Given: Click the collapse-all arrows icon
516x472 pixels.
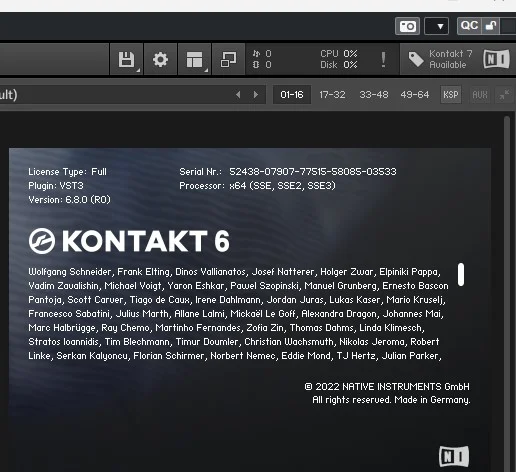Looking at the screenshot, I should (504, 95).
